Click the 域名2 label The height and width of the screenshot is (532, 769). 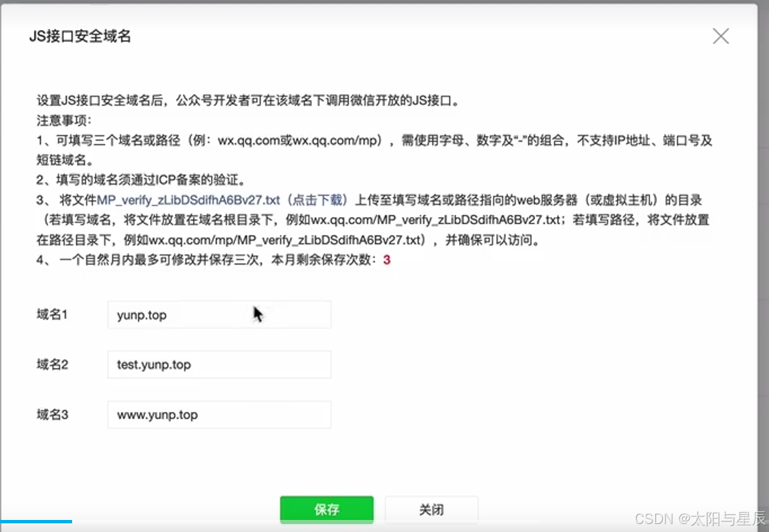click(x=51, y=364)
